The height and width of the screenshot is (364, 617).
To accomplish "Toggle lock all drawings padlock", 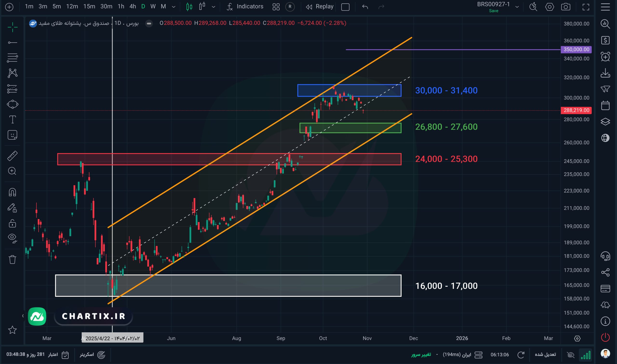I will coord(12,223).
